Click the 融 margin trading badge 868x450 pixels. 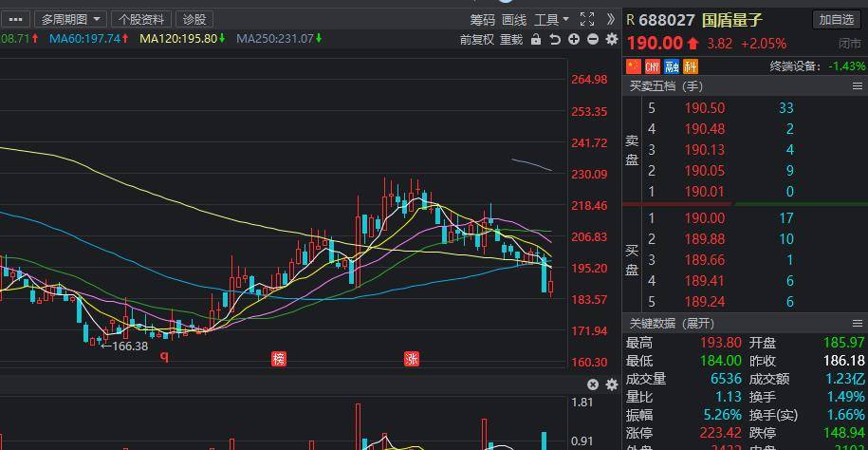click(x=672, y=66)
